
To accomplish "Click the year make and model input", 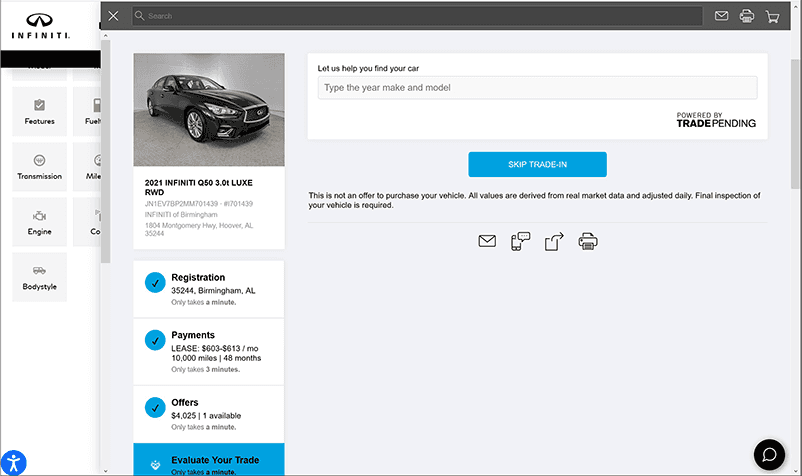I will (x=537, y=87).
